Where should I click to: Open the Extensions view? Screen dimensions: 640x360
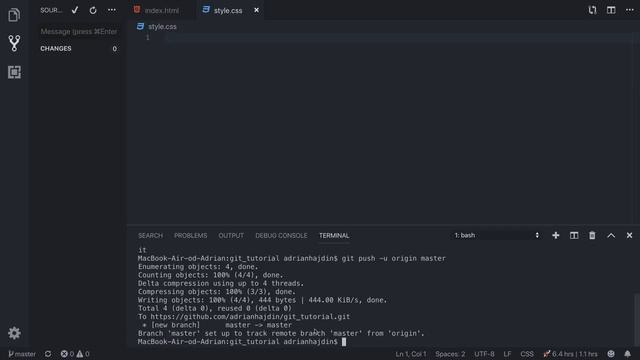point(14,72)
